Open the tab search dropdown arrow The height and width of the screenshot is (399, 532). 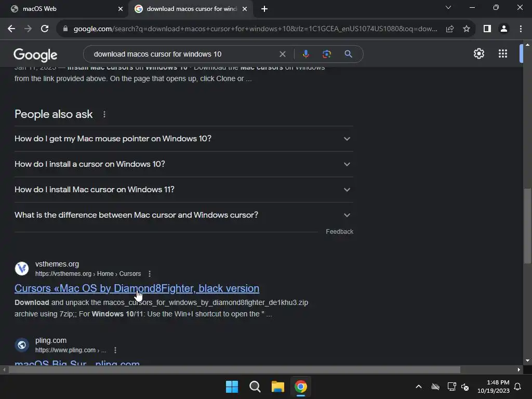point(448,7)
